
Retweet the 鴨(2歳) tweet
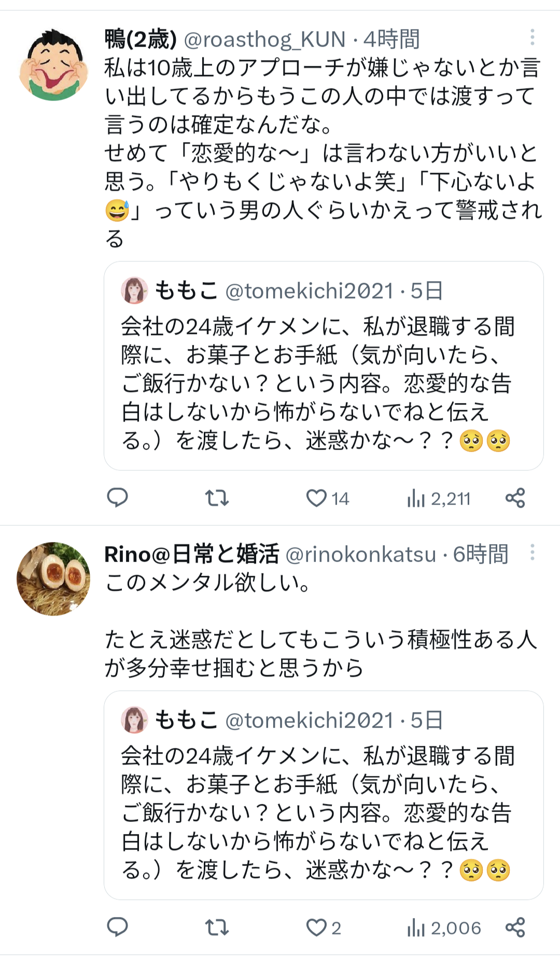tap(217, 498)
